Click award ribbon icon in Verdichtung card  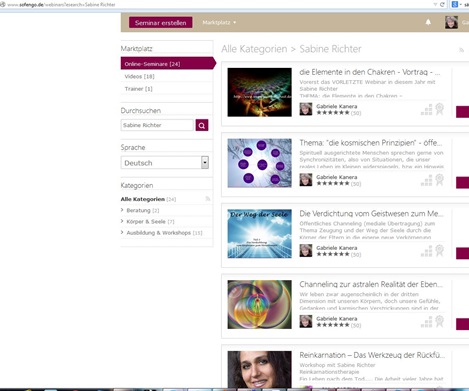point(440,250)
